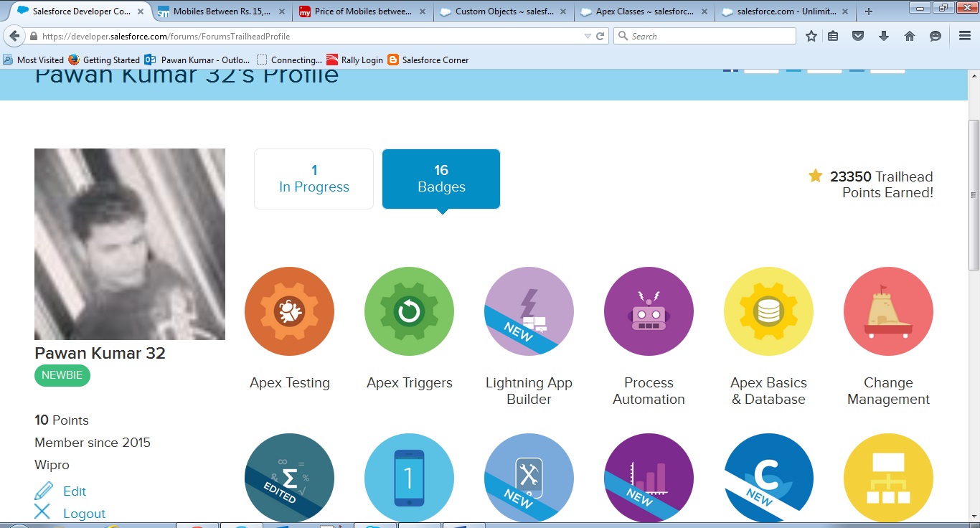The width and height of the screenshot is (980, 528).
Task: Click the green NEWBIE label
Action: point(62,375)
